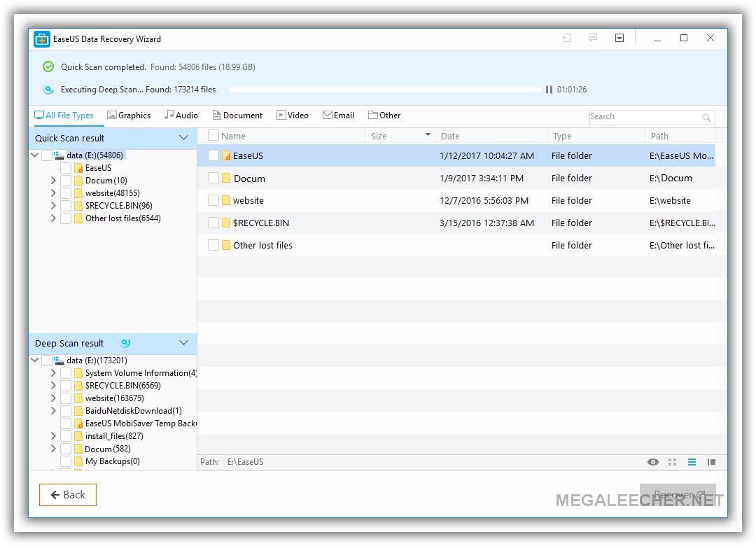Expand the Other lost files(6544) tree node
This screenshot has height=546, width=756.
pos(53,218)
